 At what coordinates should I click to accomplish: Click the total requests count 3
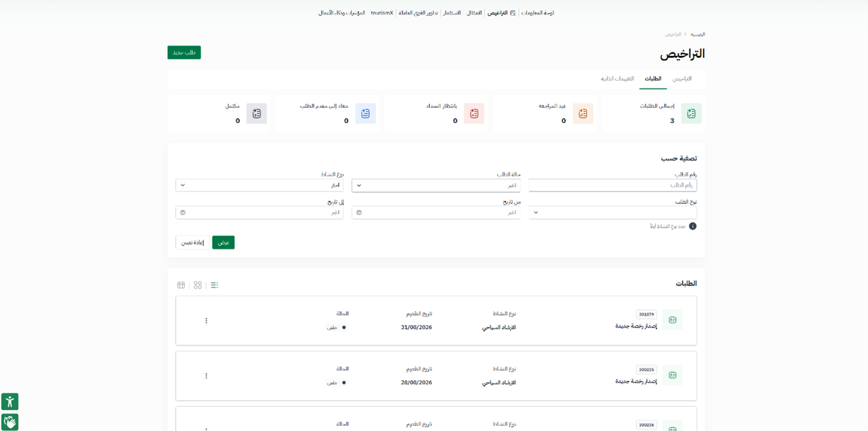click(672, 121)
